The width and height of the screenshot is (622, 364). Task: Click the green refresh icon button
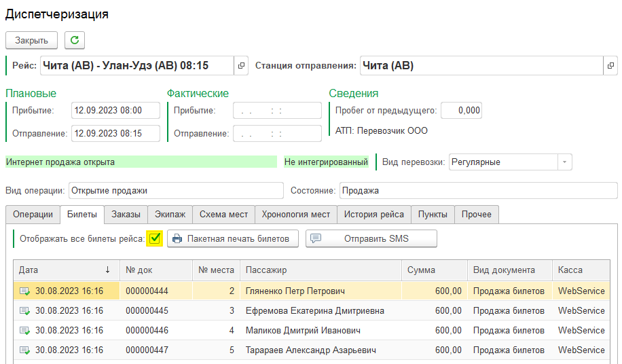(x=75, y=40)
